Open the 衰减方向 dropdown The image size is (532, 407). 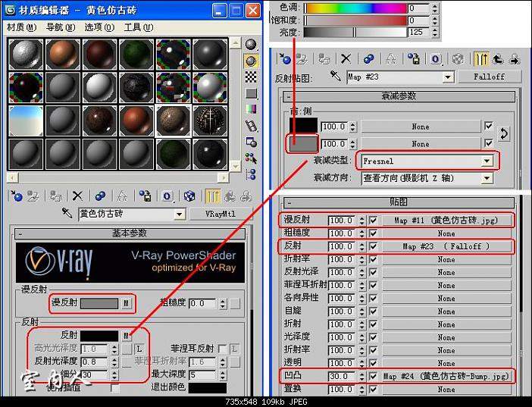coord(487,177)
